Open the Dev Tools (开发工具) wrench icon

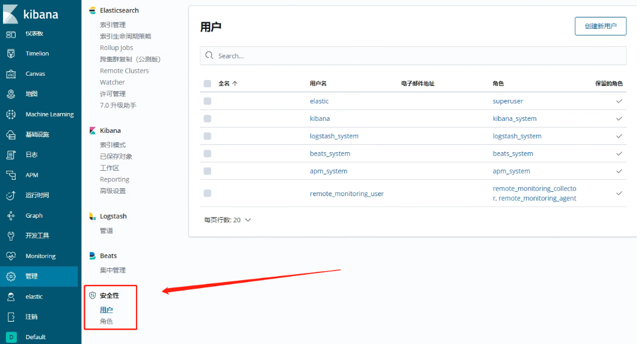pyautogui.click(x=11, y=236)
